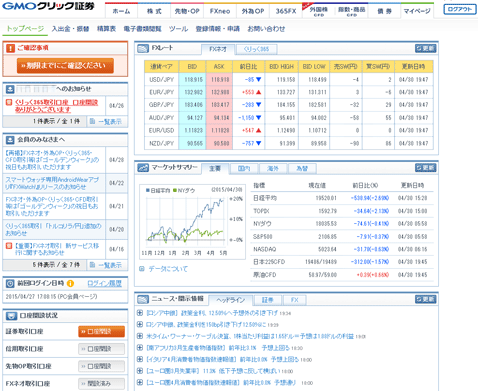The width and height of the screenshot is (478, 391).
Task: Open the 指数・商品 CFD navigation tab
Action: coord(351,11)
